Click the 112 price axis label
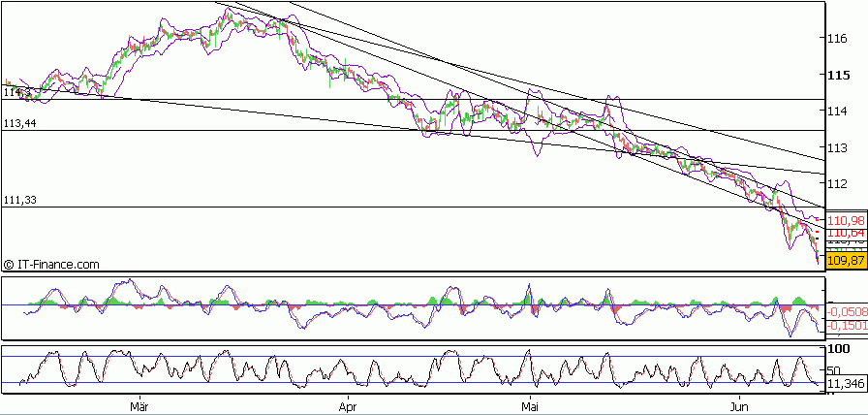The image size is (868, 415). (838, 183)
